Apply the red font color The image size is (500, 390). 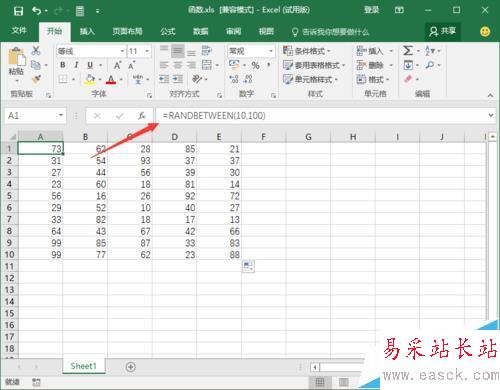[x=111, y=79]
